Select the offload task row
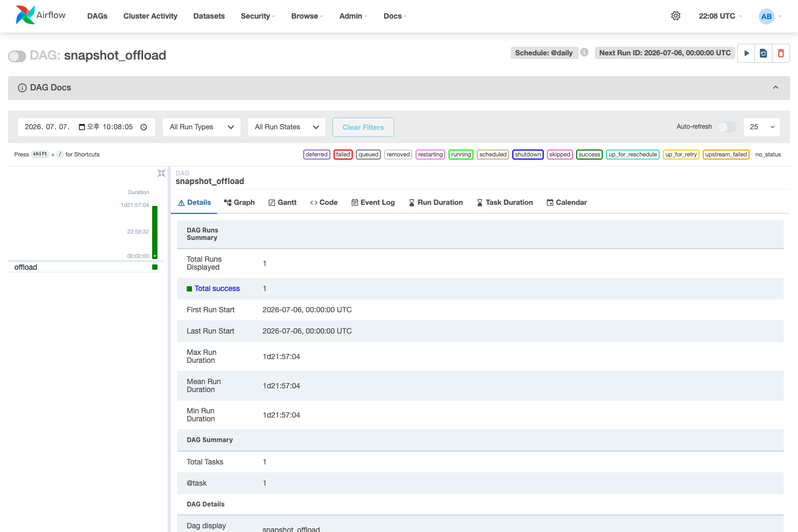Image resolution: width=798 pixels, height=532 pixels. [83, 267]
